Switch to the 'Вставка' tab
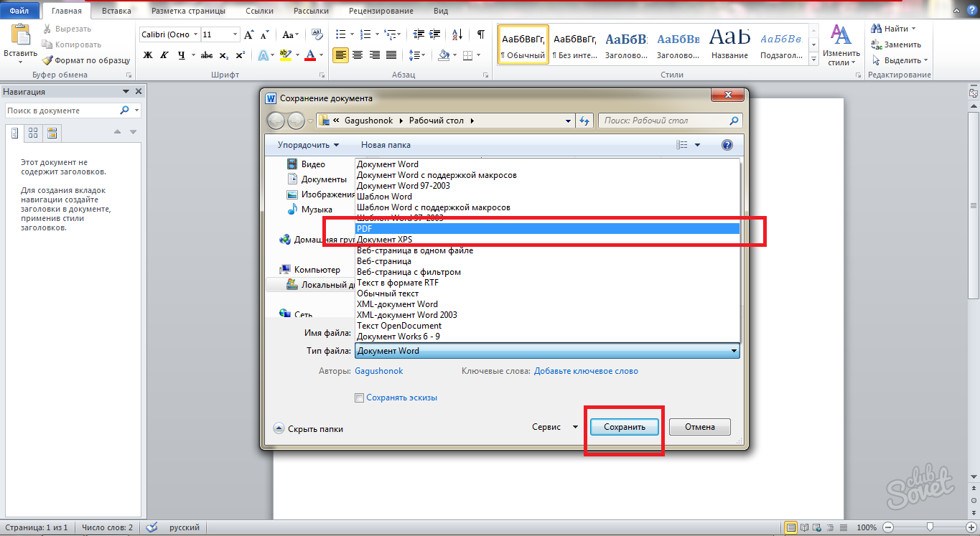 coord(116,11)
